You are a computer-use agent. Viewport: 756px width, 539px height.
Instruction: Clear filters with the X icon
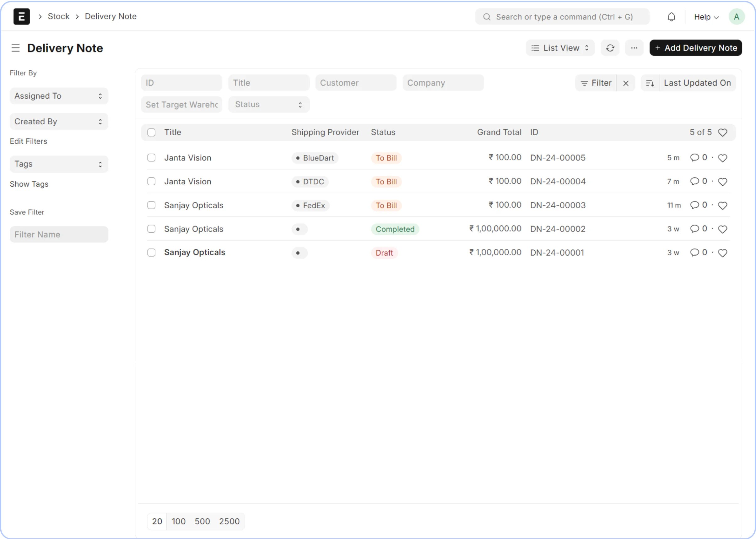point(626,83)
